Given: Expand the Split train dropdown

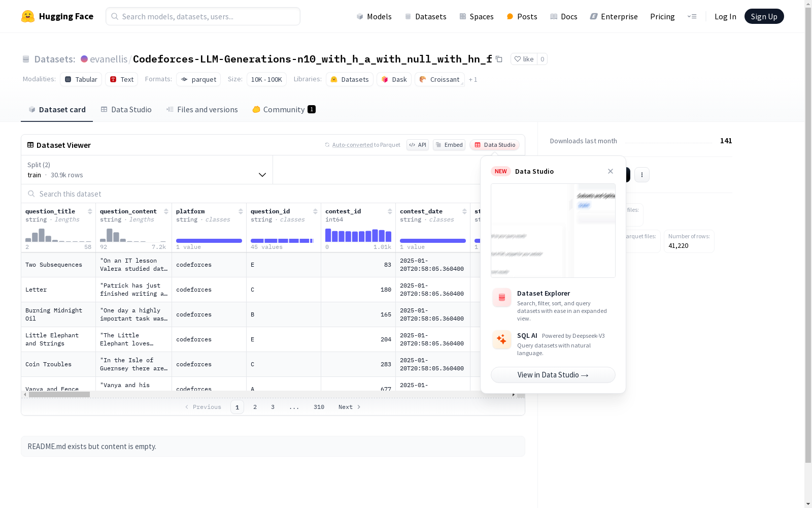Looking at the screenshot, I should pyautogui.click(x=147, y=170).
